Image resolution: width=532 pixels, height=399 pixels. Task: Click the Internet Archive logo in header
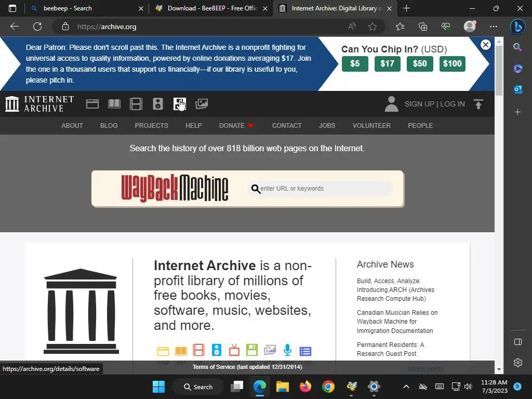tap(39, 104)
